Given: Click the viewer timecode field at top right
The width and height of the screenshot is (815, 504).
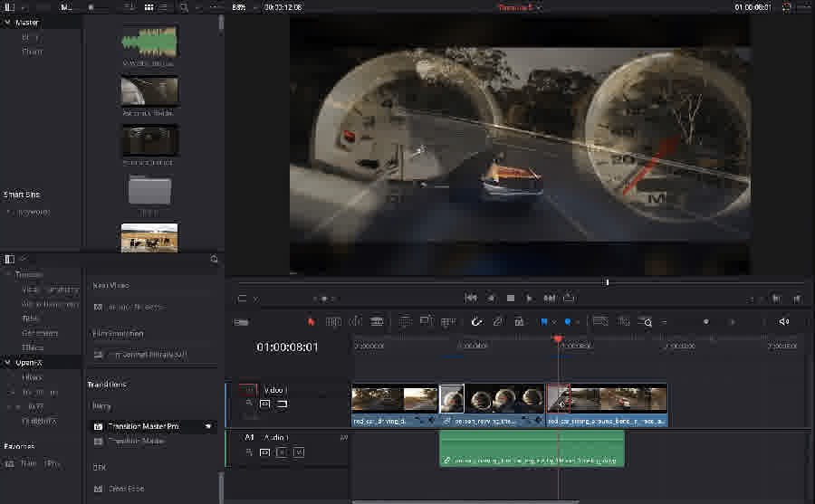Looking at the screenshot, I should pyautogui.click(x=753, y=7).
